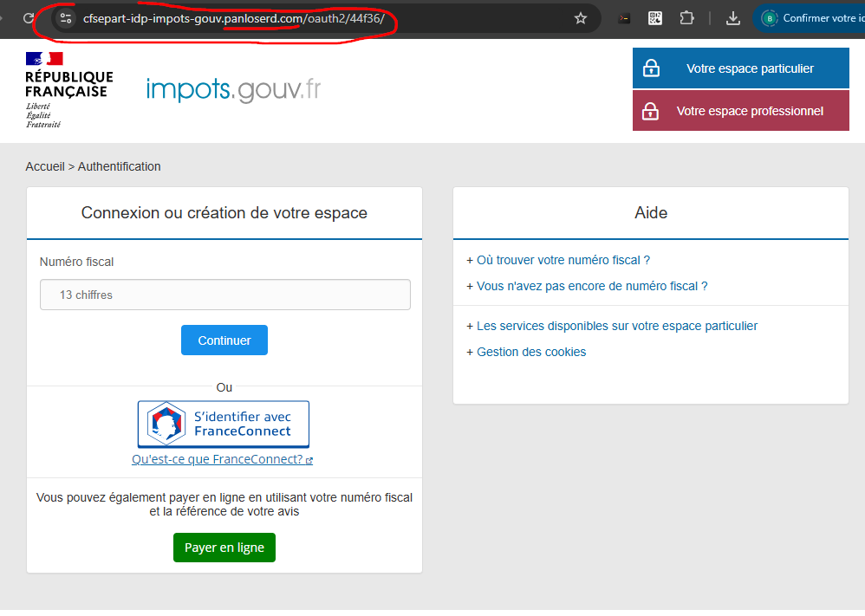Select the Numéro fiscal label

[x=76, y=262]
